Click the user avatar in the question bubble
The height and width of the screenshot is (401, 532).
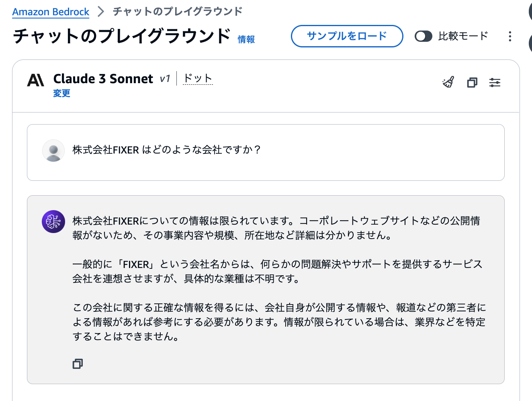point(53,151)
